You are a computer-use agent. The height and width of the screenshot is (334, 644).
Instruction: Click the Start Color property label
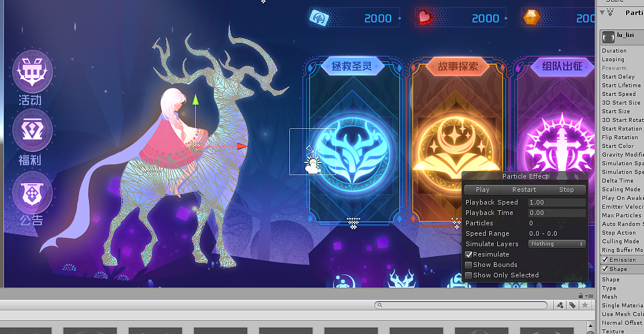click(617, 146)
